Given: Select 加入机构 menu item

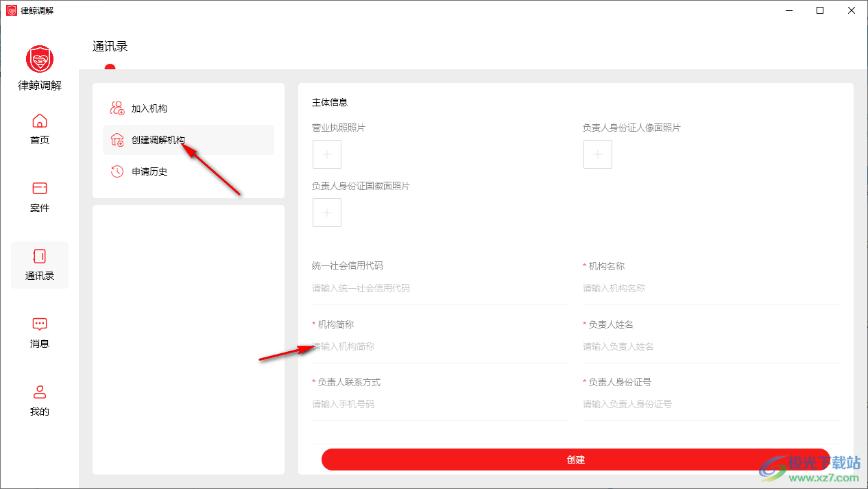Looking at the screenshot, I should [149, 108].
